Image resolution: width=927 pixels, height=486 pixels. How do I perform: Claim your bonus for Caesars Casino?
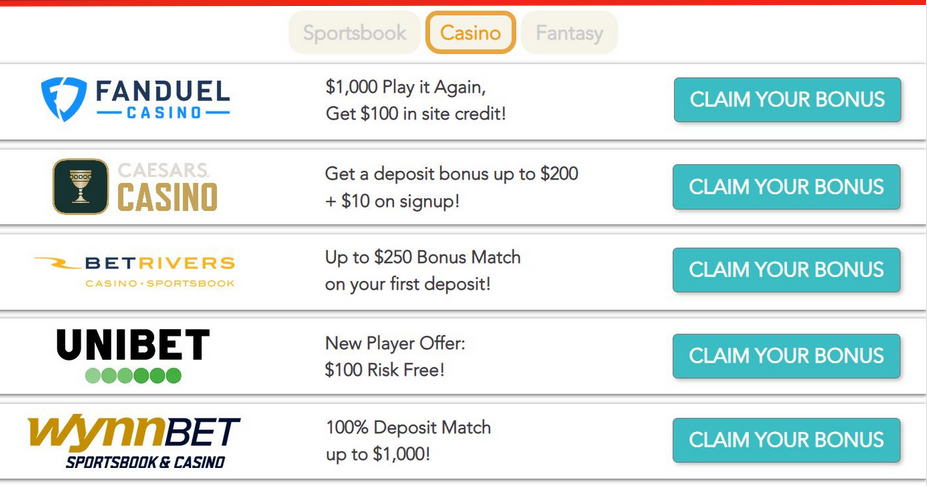[787, 187]
